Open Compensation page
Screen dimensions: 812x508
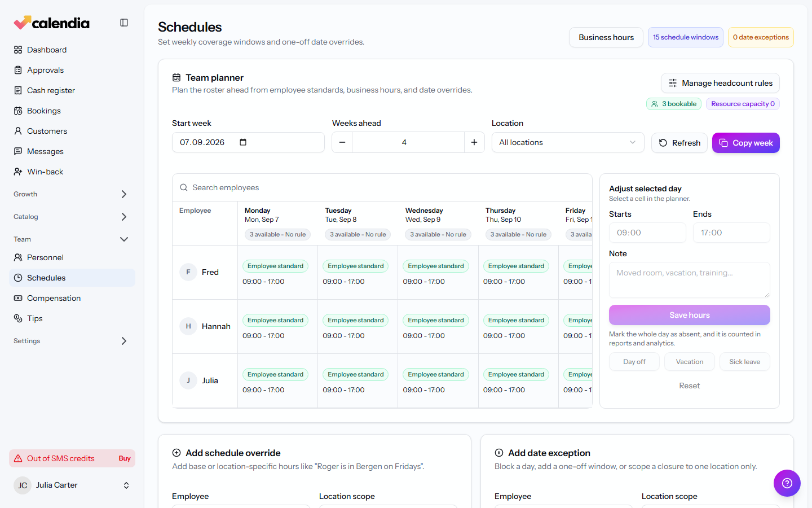click(72, 298)
